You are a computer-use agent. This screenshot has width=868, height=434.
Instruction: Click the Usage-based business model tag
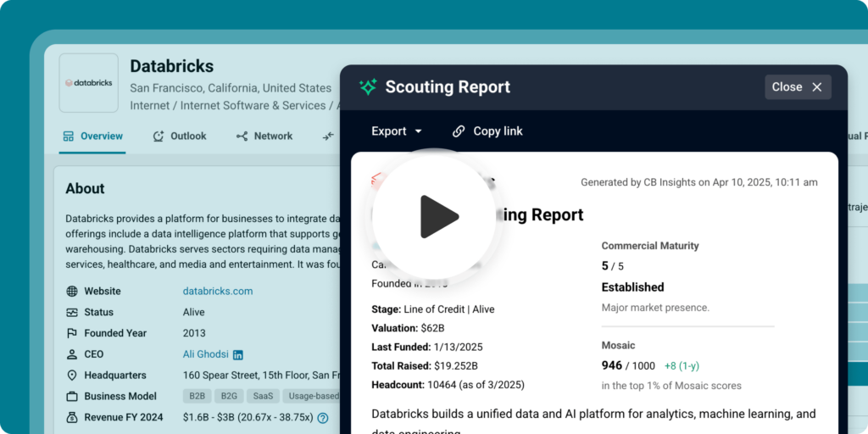tap(311, 397)
